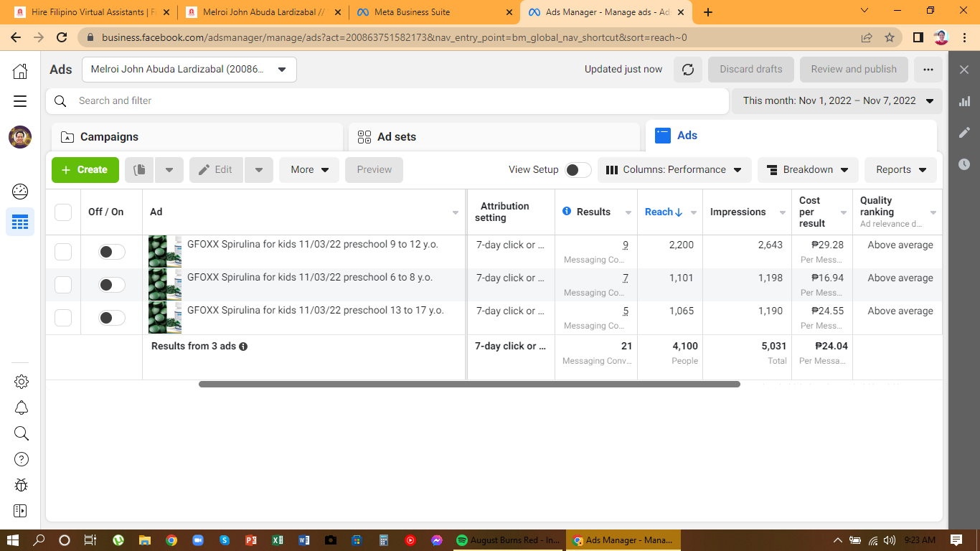Open the ad account selector dropdown
The width and height of the screenshot is (980, 551).
pyautogui.click(x=189, y=70)
